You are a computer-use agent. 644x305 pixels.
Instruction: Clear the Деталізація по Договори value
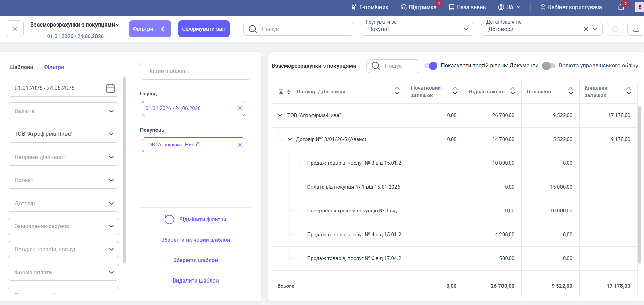pos(586,29)
